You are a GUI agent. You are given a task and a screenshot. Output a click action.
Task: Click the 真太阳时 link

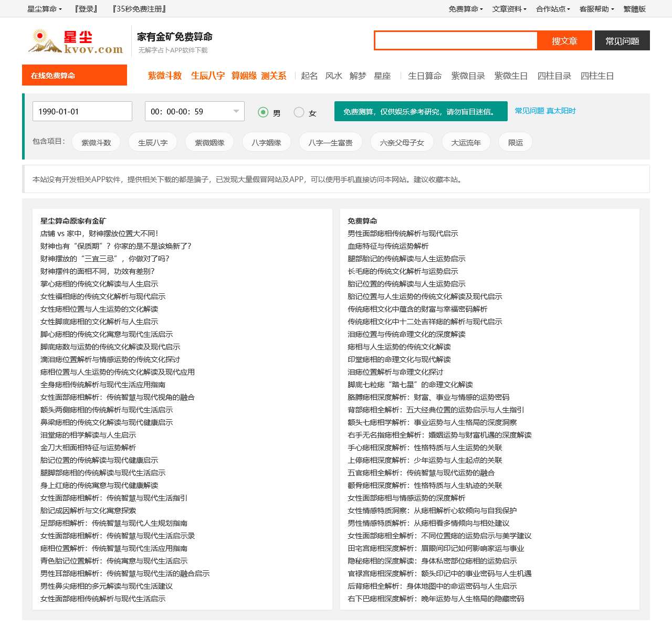pos(561,111)
